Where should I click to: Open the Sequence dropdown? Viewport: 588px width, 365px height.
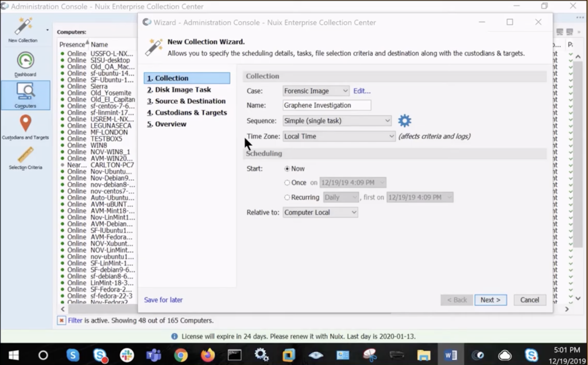[x=337, y=121]
